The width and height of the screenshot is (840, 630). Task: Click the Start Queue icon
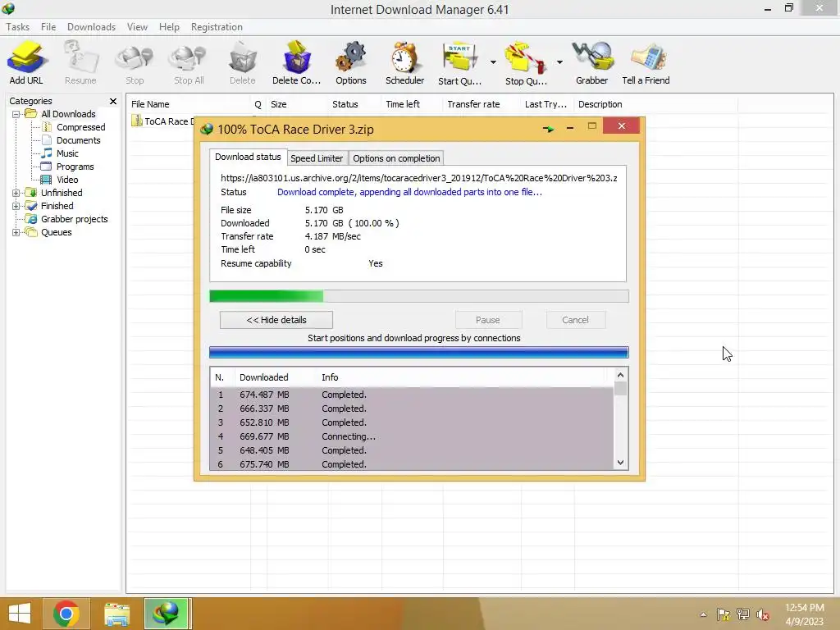(x=459, y=62)
